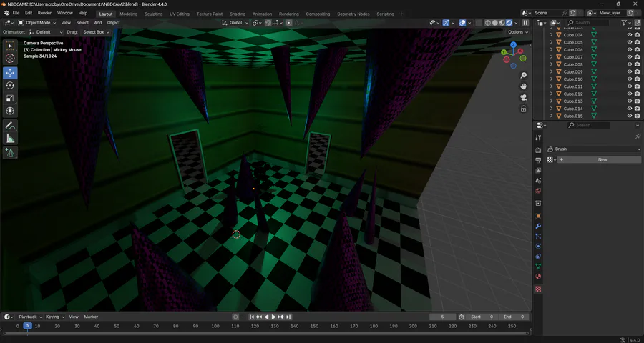Select the 3D Cursor tool
Viewport: 644px width, 343px height.
coord(10,59)
